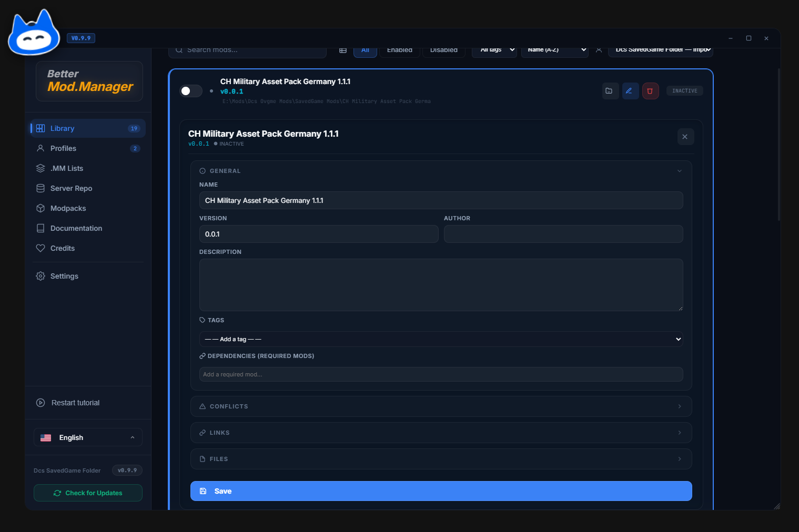Screen dimensions: 799x532
Task: Enable the CH Military Asset Pack toggle
Action: [191, 91]
